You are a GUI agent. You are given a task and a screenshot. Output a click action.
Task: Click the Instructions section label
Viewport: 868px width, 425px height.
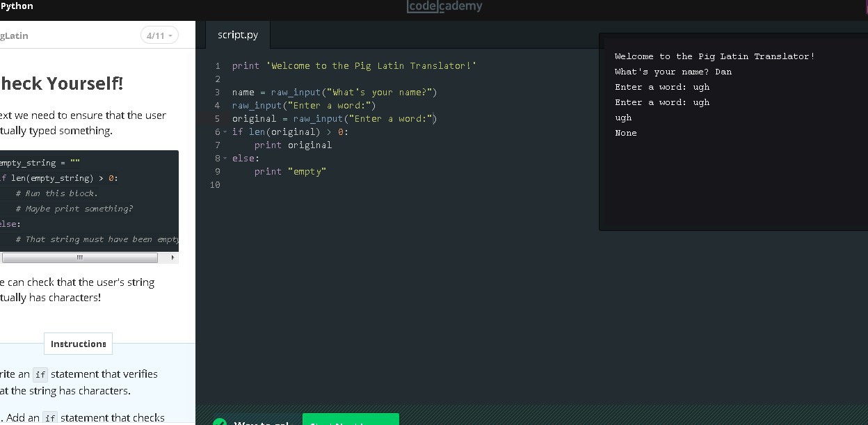[78, 344]
